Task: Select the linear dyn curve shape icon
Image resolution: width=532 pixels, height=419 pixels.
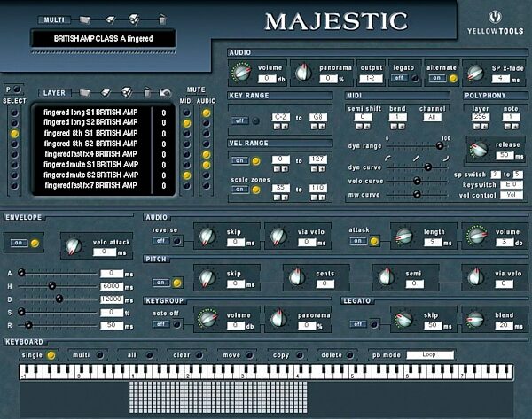Action: [x=417, y=158]
